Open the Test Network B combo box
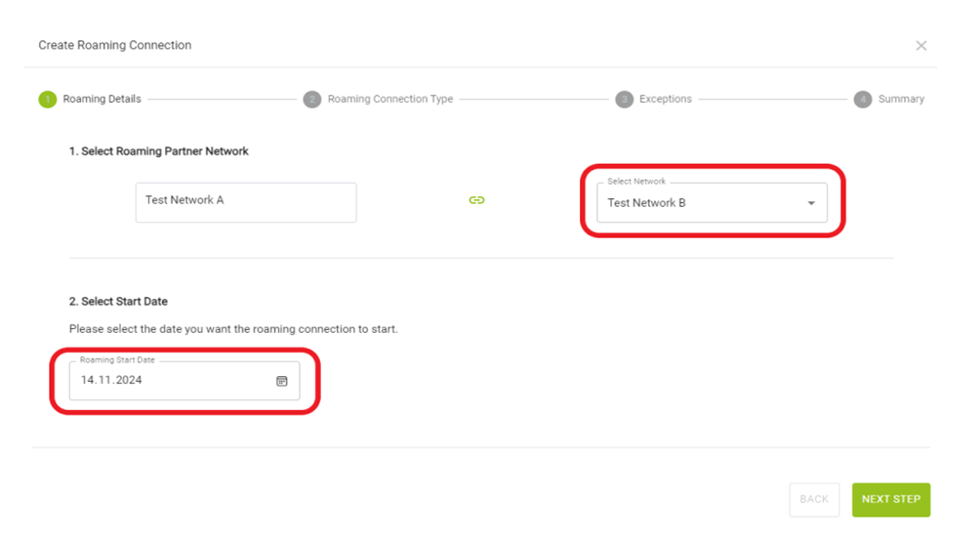The height and width of the screenshot is (541, 980). [712, 203]
